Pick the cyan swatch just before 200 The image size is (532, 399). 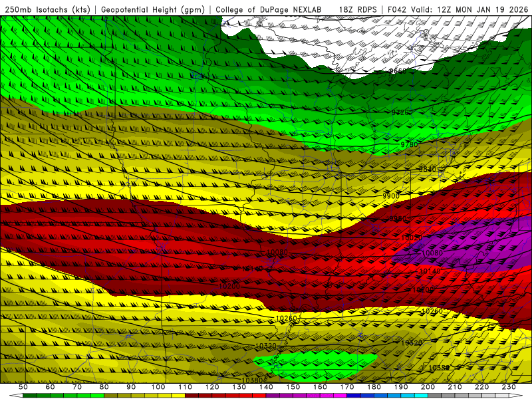(x=421, y=396)
